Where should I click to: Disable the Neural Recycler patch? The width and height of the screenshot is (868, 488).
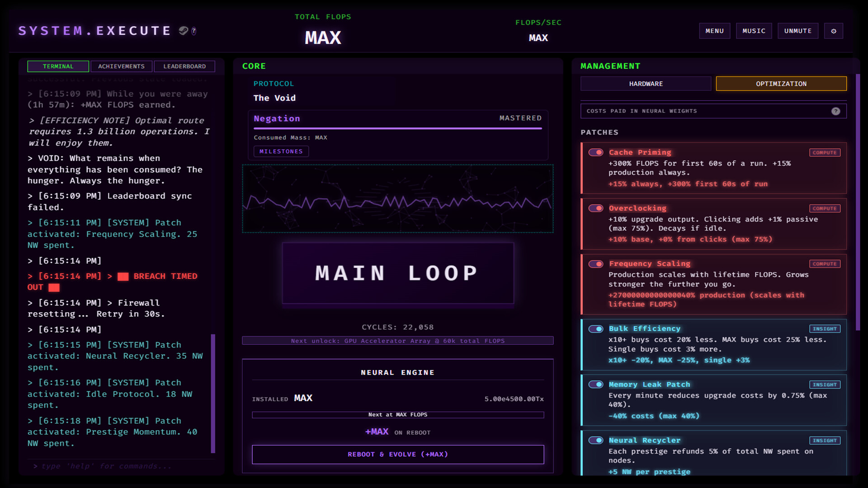pyautogui.click(x=595, y=440)
